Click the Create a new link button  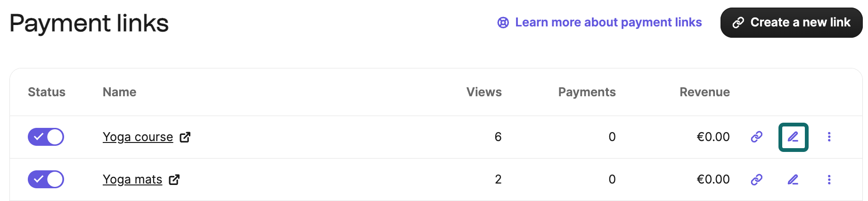[x=791, y=23]
